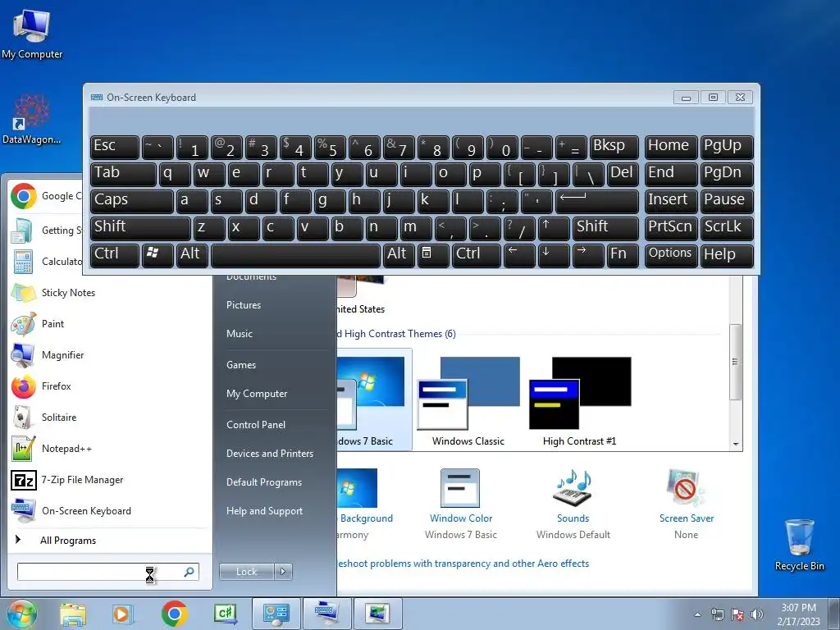
Task: Click the Start menu search box
Action: coord(108,572)
